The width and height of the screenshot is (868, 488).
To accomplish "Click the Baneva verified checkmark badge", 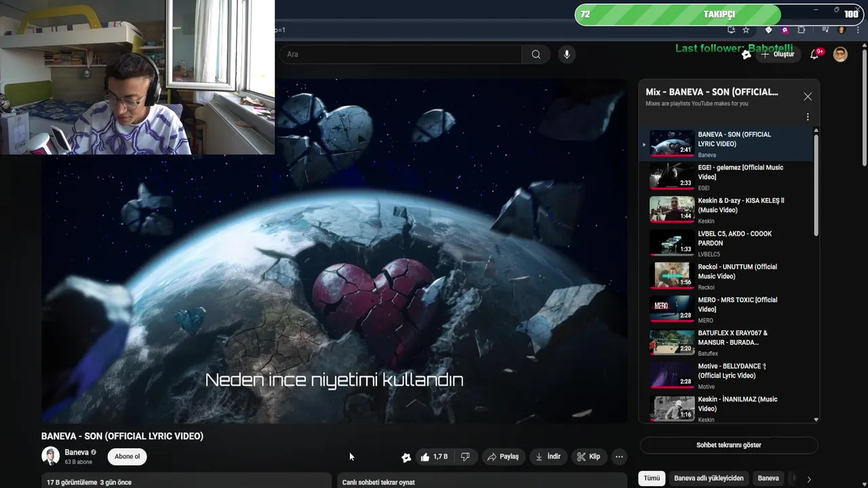I will [x=94, y=453].
